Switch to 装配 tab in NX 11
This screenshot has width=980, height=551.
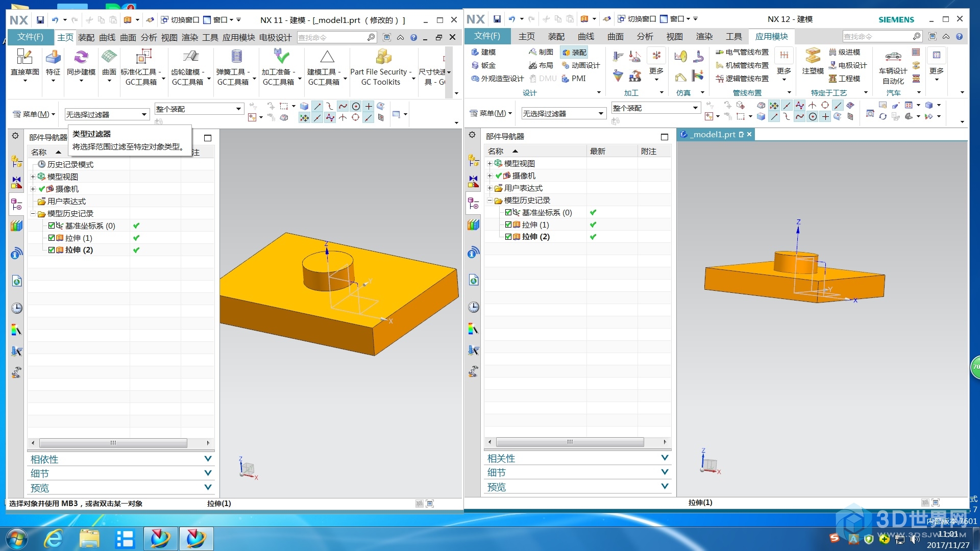[86, 37]
